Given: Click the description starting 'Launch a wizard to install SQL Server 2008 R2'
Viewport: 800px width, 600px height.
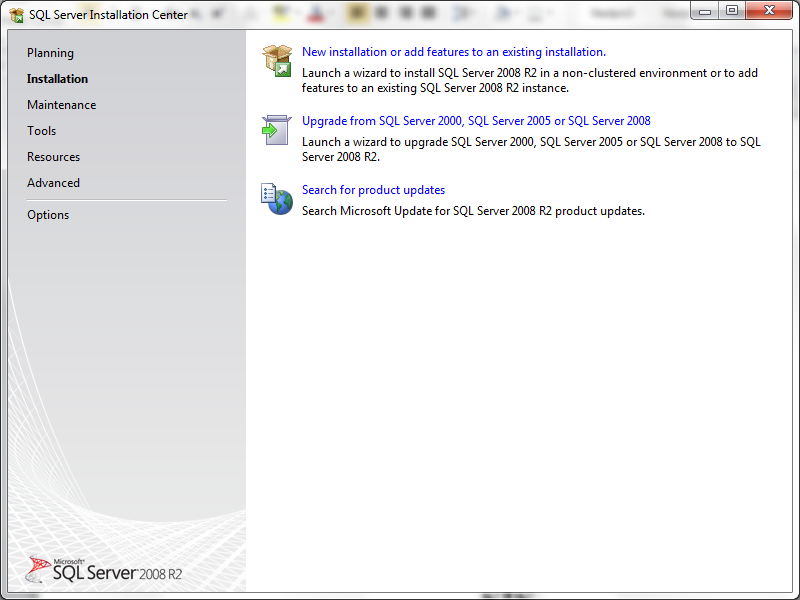Looking at the screenshot, I should (530, 81).
